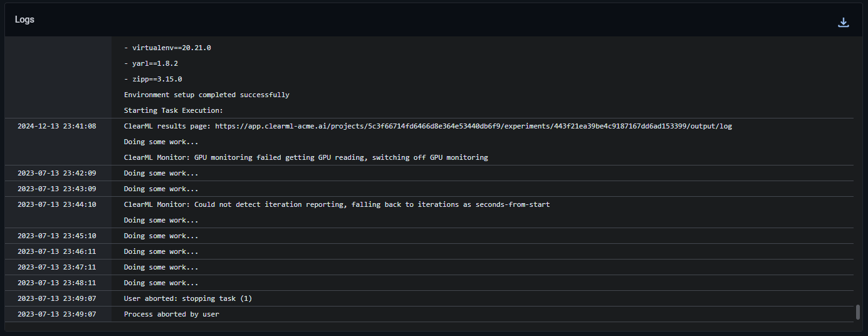This screenshot has width=868, height=336.
Task: Download the logs using the download icon
Action: pyautogui.click(x=844, y=23)
